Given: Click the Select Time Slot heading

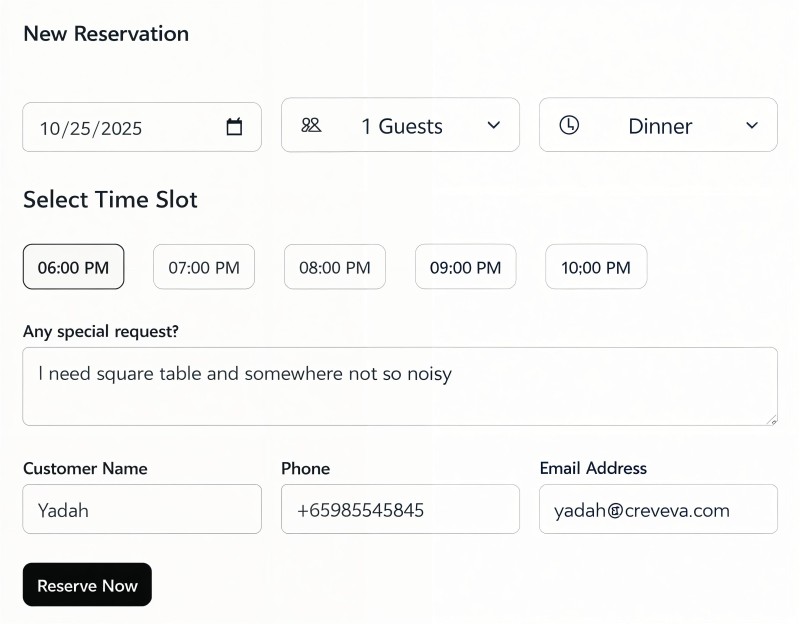Looking at the screenshot, I should pyautogui.click(x=110, y=199).
